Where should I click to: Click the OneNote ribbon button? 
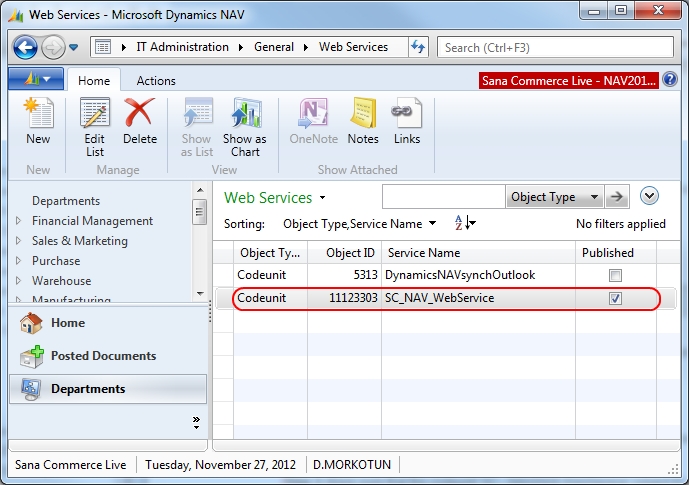tap(313, 122)
